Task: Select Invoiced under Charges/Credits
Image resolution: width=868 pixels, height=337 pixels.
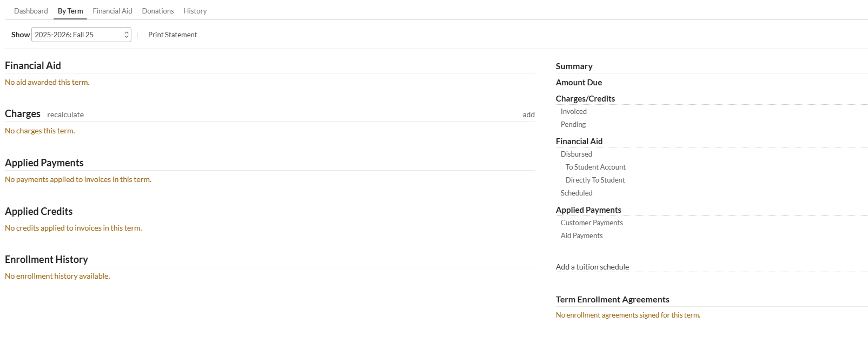Action: [x=574, y=111]
